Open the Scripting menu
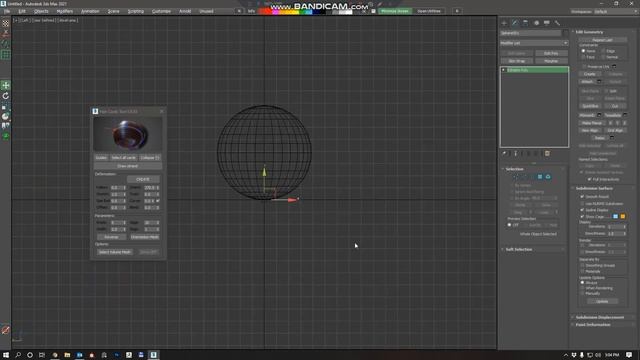 point(136,11)
